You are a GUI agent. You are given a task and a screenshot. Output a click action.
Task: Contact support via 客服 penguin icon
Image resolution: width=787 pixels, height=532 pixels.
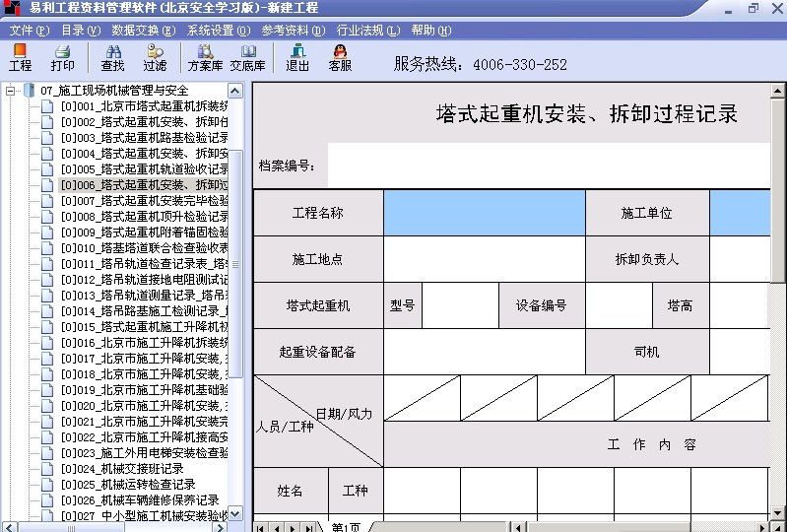[340, 57]
